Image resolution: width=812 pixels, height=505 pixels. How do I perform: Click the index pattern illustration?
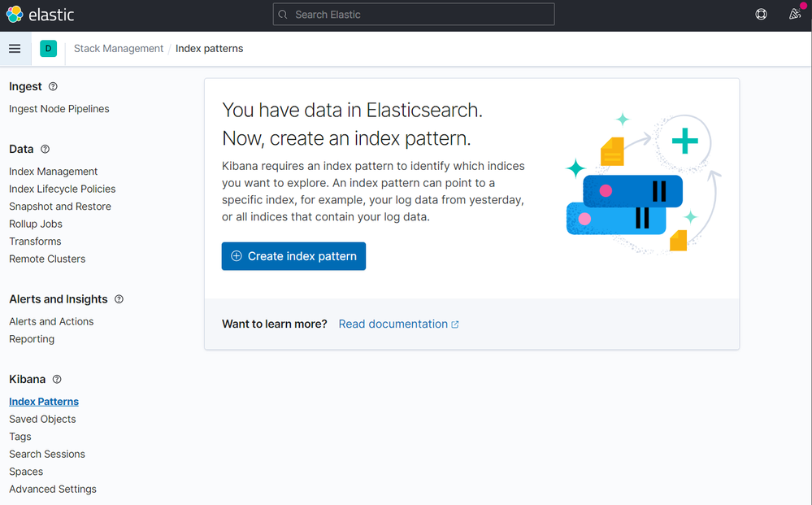(x=643, y=183)
